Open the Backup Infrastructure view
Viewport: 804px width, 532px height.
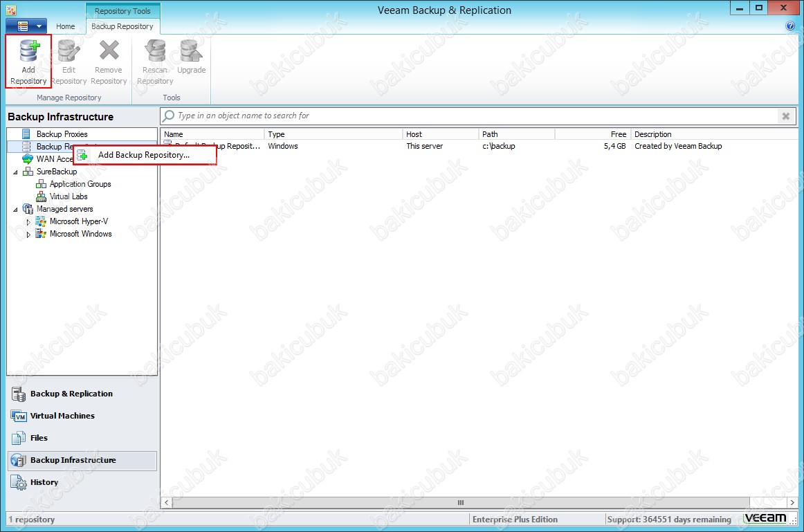(82, 460)
